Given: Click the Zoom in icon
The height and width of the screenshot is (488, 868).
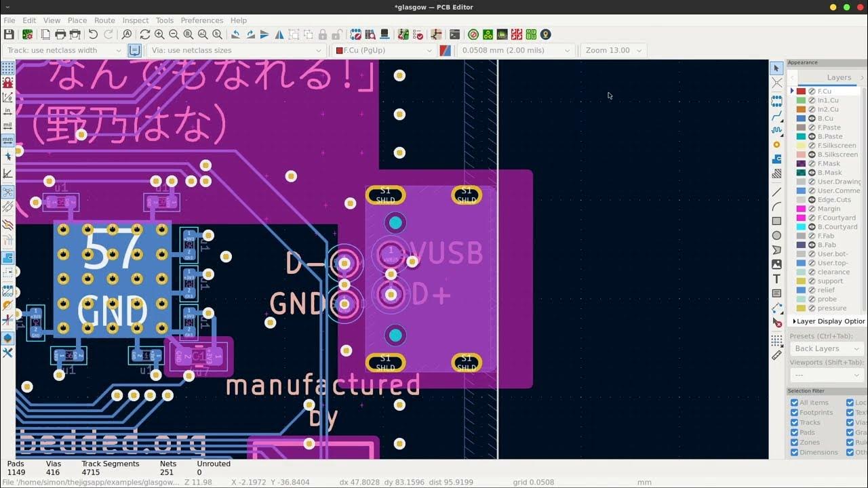Looking at the screenshot, I should (159, 34).
